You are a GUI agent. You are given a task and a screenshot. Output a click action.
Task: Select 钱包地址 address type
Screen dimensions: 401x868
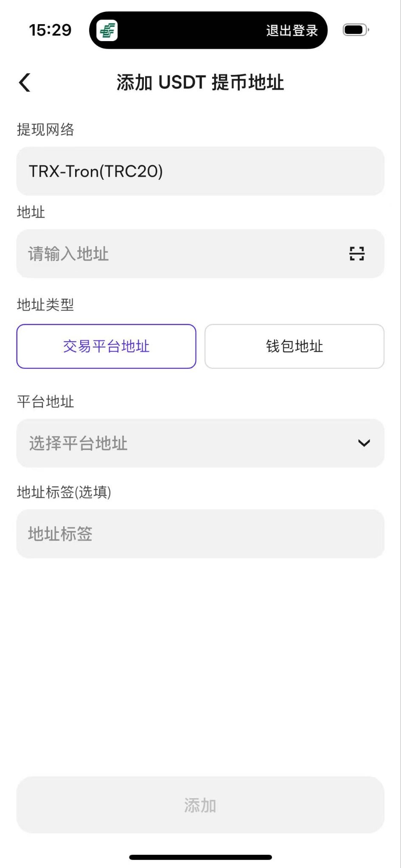point(294,346)
